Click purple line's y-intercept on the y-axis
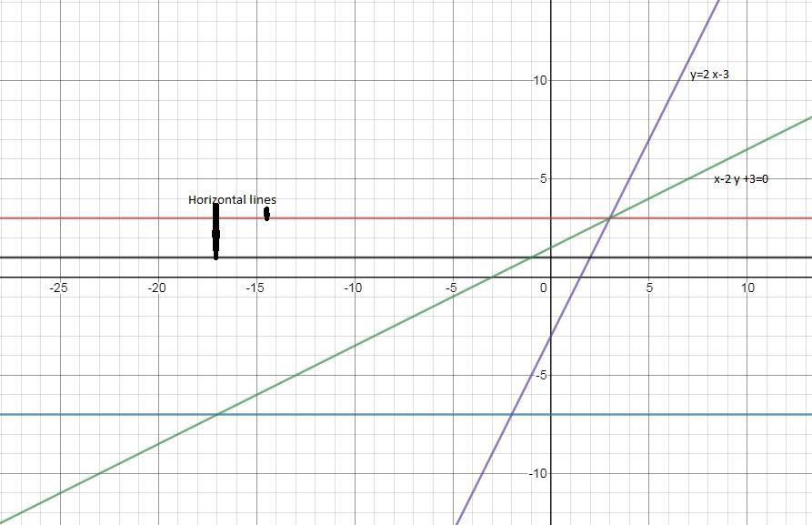 (550, 337)
